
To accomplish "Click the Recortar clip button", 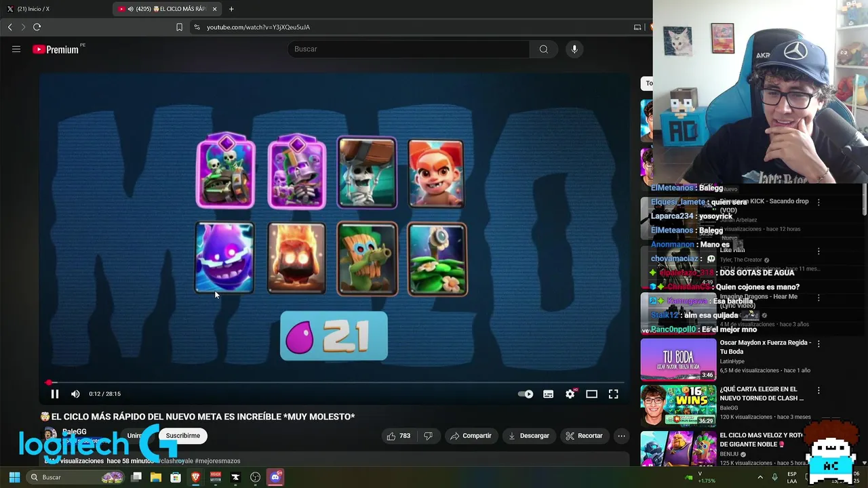I will tap(584, 436).
